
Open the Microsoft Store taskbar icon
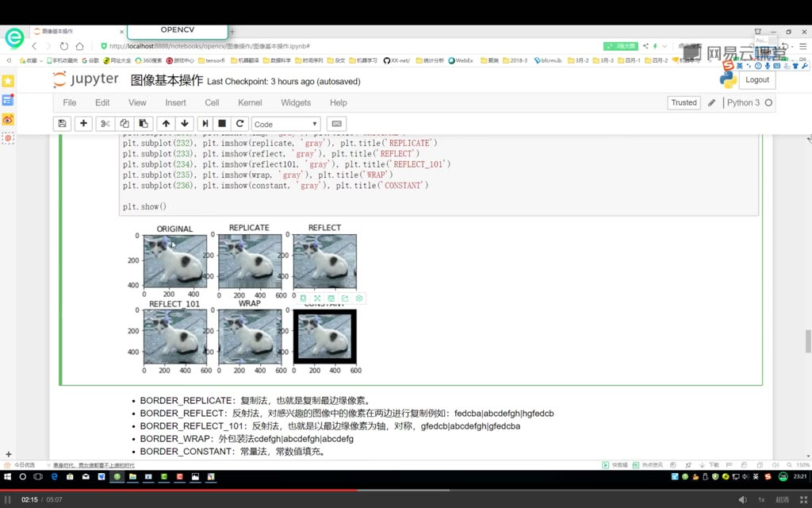[x=70, y=476]
